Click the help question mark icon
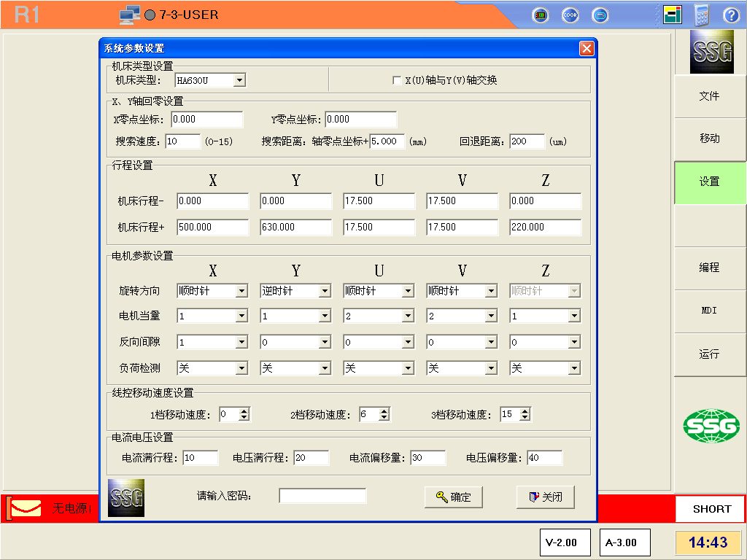 731,15
